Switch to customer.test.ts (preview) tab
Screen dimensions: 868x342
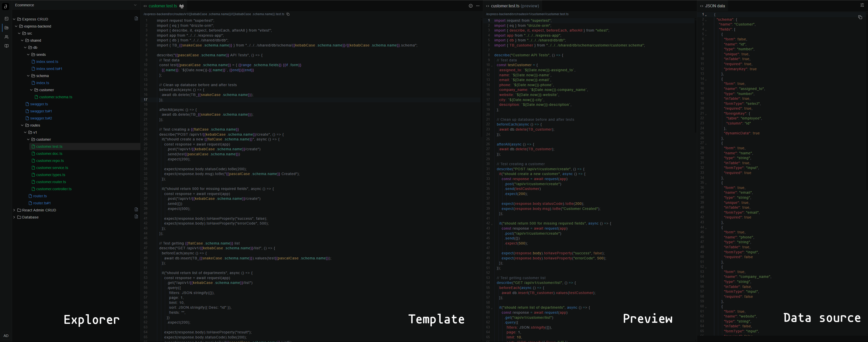click(x=515, y=6)
